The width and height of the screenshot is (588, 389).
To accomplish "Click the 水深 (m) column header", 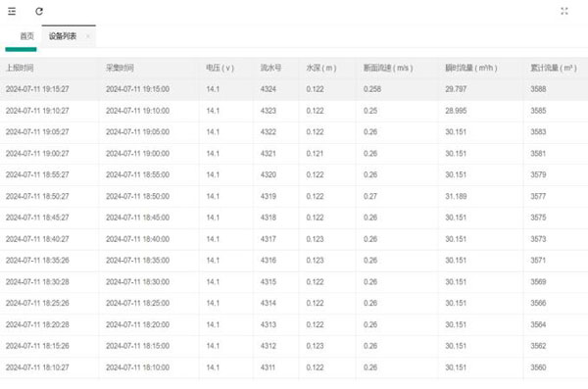I will pos(321,68).
